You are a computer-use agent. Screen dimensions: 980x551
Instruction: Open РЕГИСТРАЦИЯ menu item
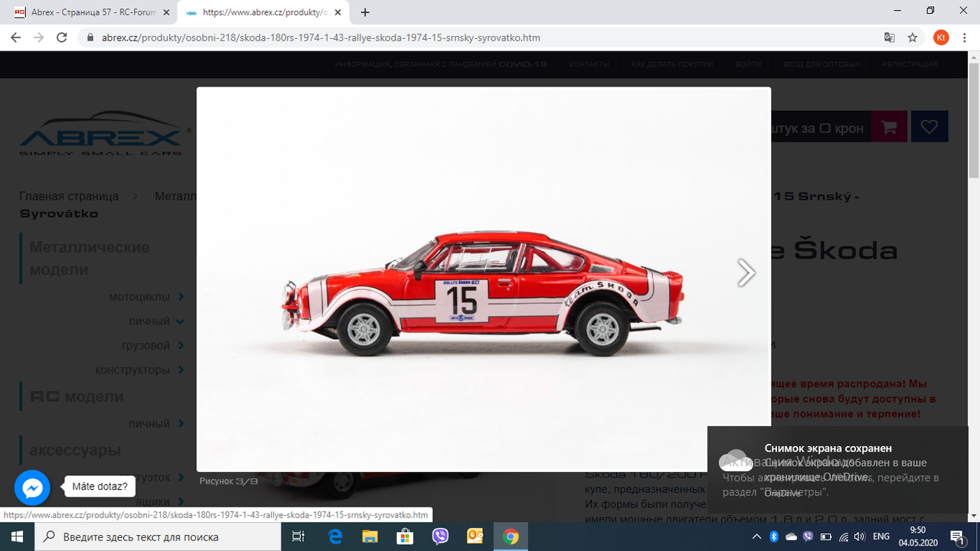pos(910,64)
